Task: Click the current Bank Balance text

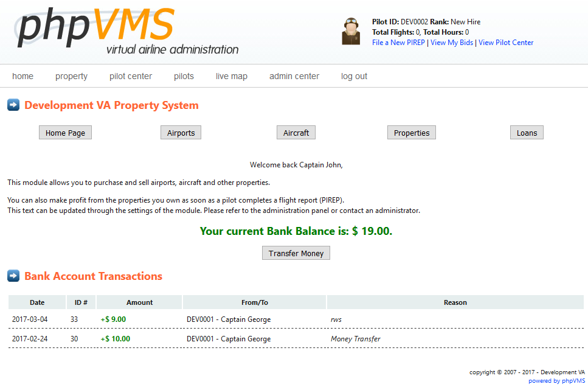Action: pyautogui.click(x=296, y=231)
